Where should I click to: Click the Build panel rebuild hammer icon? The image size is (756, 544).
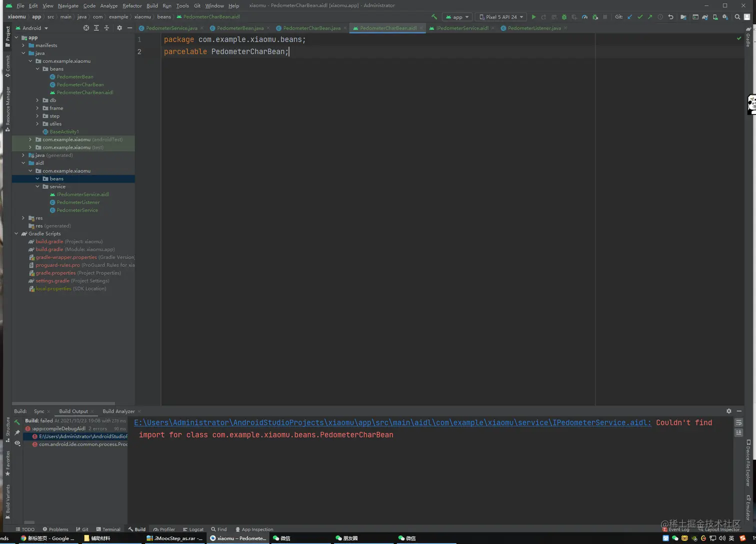[17, 422]
